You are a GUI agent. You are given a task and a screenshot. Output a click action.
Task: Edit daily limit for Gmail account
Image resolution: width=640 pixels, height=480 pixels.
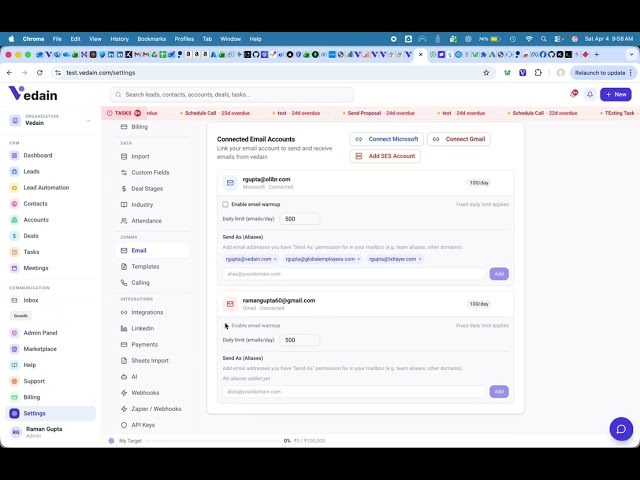click(x=300, y=340)
